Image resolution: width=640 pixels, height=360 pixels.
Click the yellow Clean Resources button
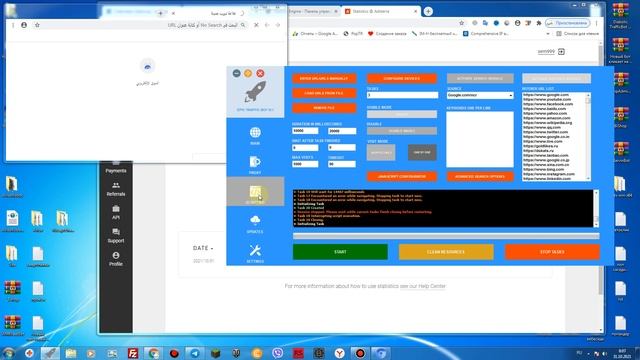(x=446, y=252)
